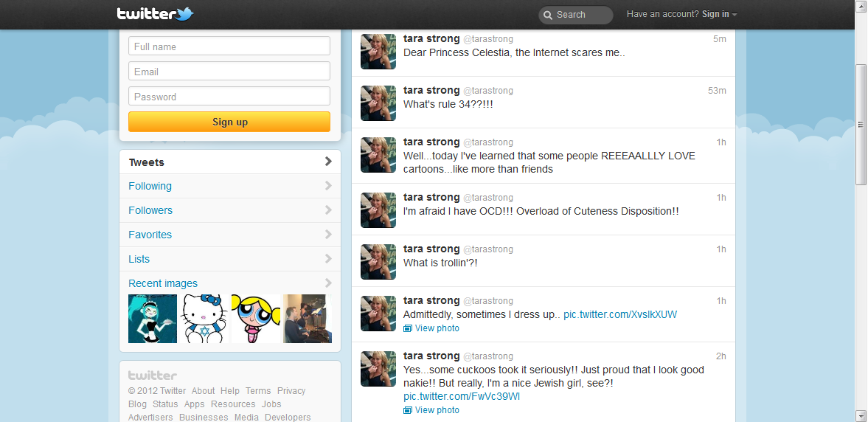Click chevron next to Tweets

pos(328,161)
